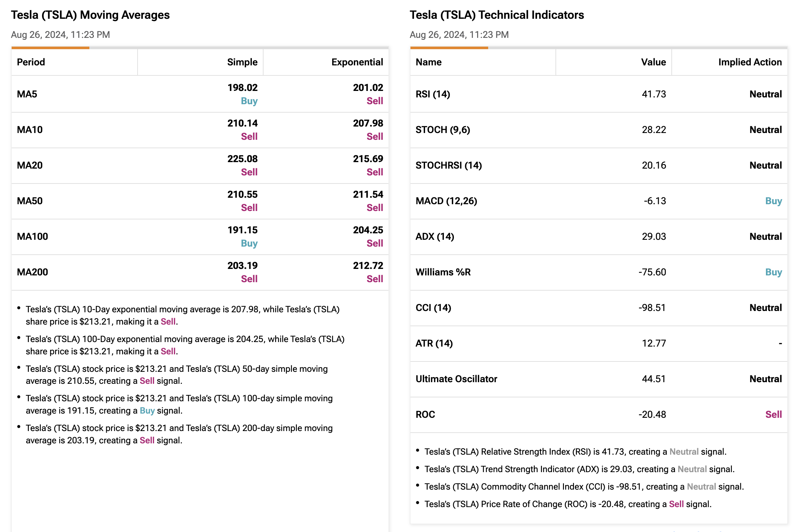Click Williams %R Buy action
Screen dimensions: 797x532
click(773, 272)
